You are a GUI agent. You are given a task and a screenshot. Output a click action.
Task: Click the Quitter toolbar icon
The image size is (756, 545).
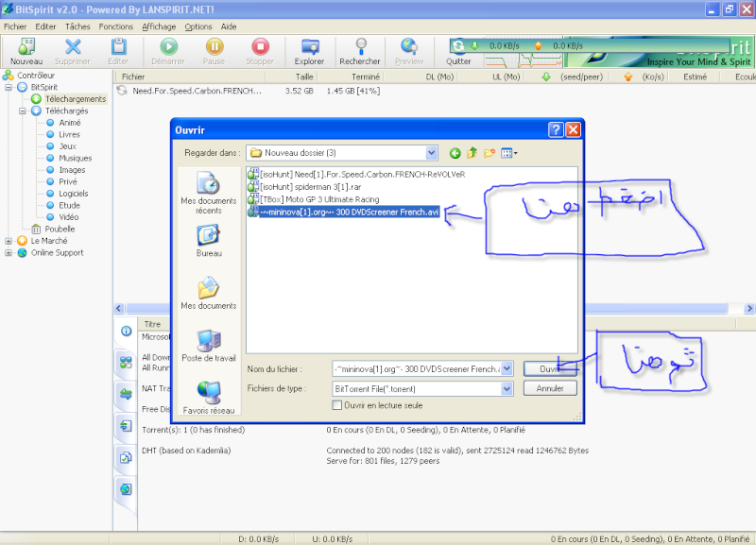(x=458, y=52)
